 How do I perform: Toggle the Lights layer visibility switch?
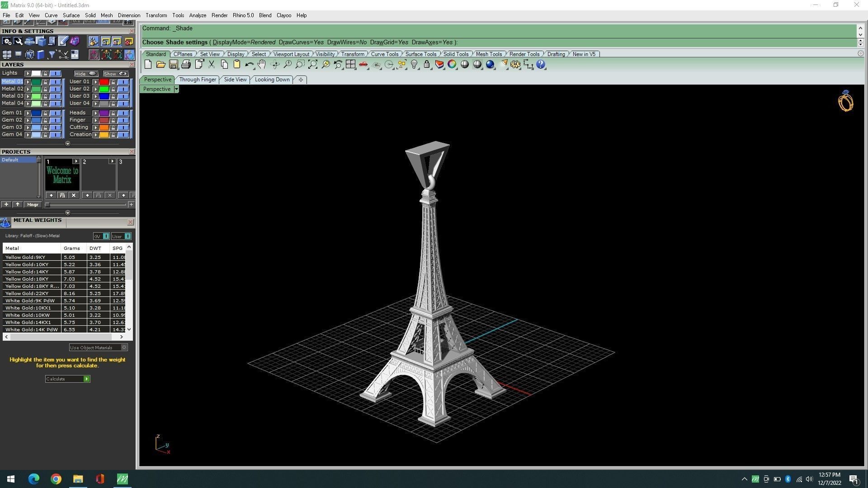[x=56, y=73]
